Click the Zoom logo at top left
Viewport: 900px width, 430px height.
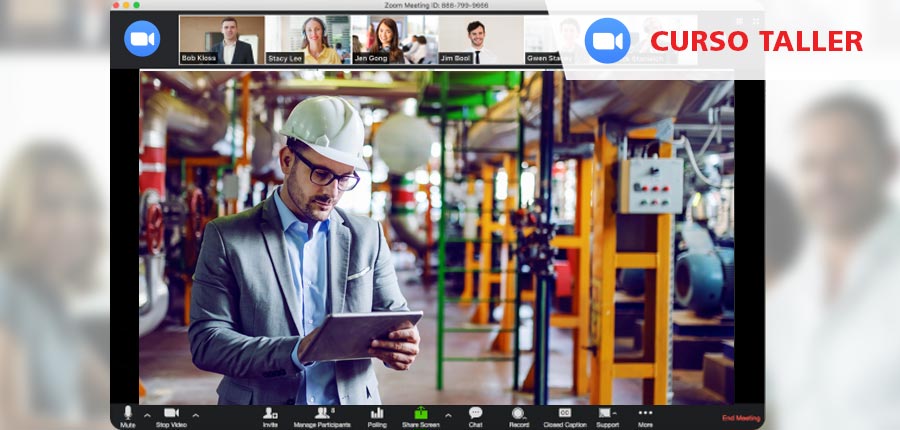click(142, 38)
